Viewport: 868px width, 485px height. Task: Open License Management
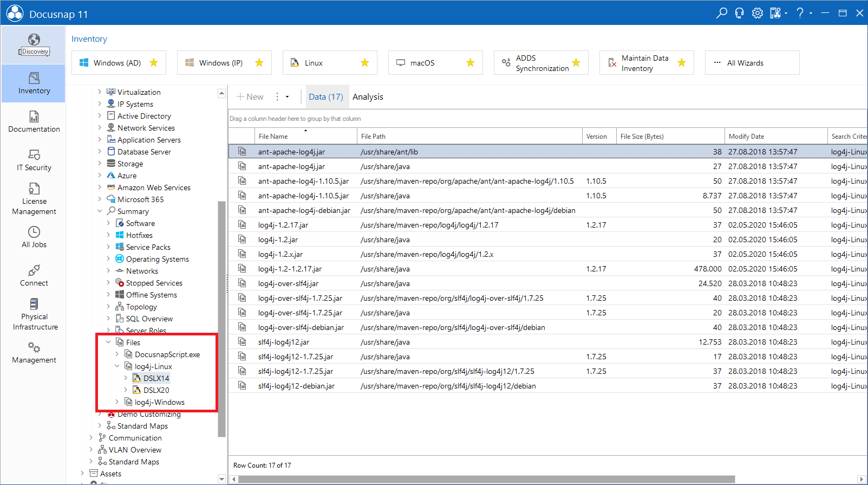34,199
